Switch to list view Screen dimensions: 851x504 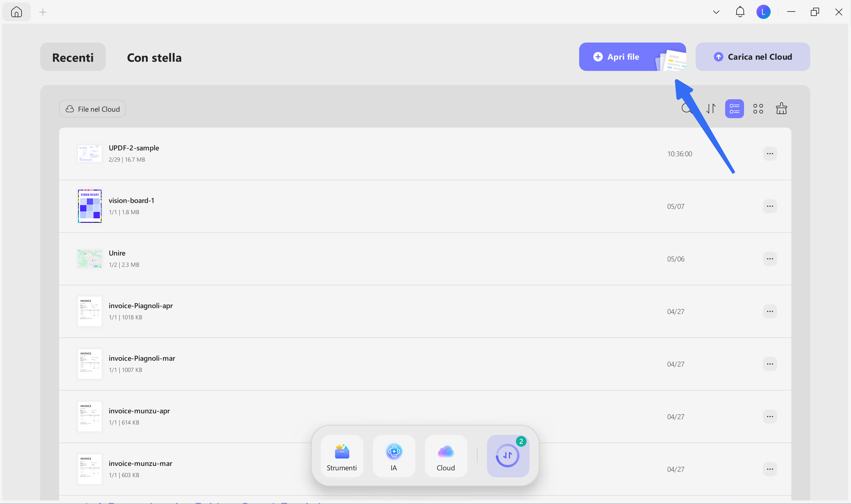tap(734, 109)
